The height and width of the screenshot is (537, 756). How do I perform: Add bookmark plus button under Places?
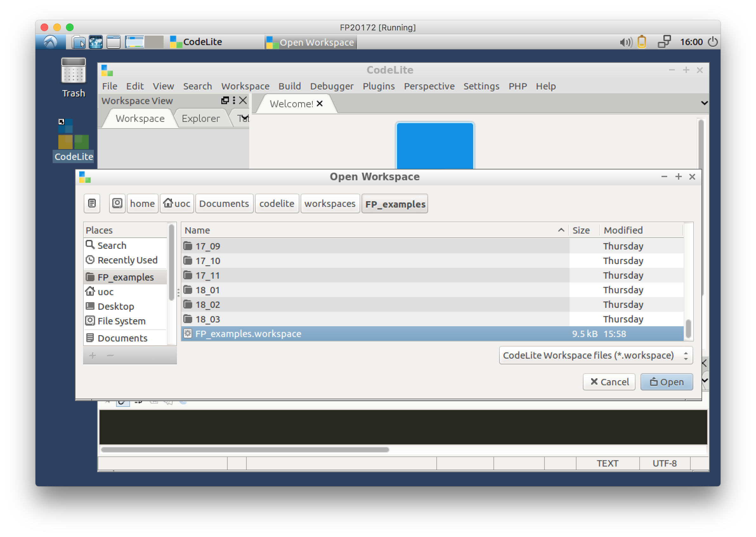coord(93,355)
